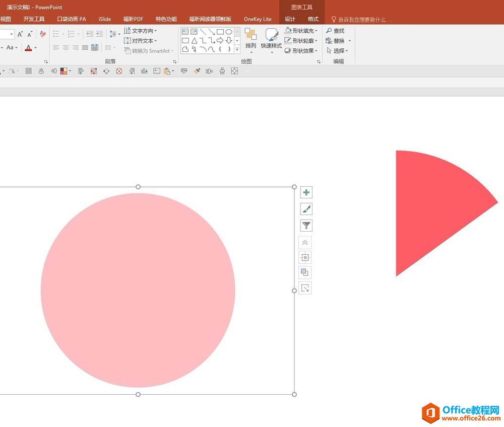Click the 查找 find button
The width and height of the screenshot is (504, 427).
[336, 31]
